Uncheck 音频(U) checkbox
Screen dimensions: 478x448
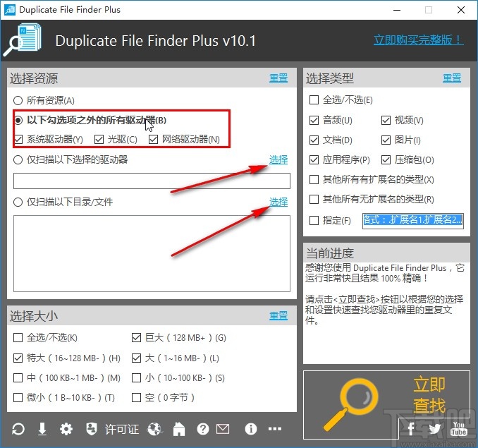click(x=314, y=120)
